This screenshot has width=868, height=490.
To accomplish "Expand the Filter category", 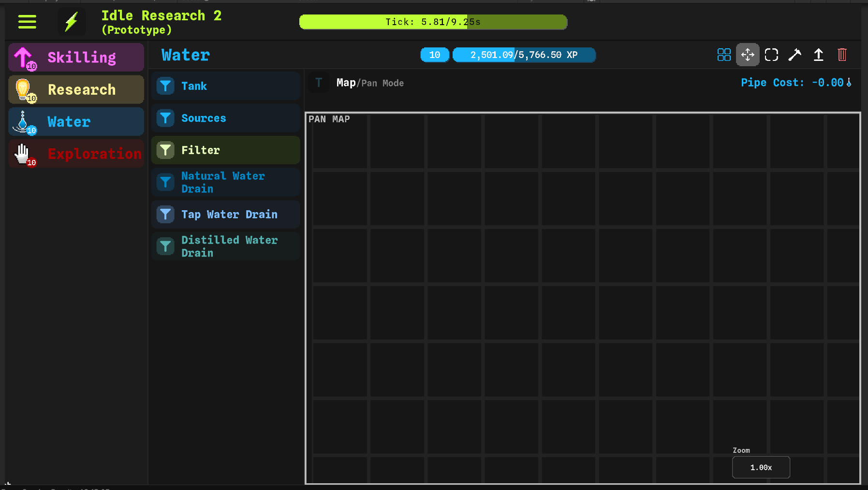I will (225, 150).
